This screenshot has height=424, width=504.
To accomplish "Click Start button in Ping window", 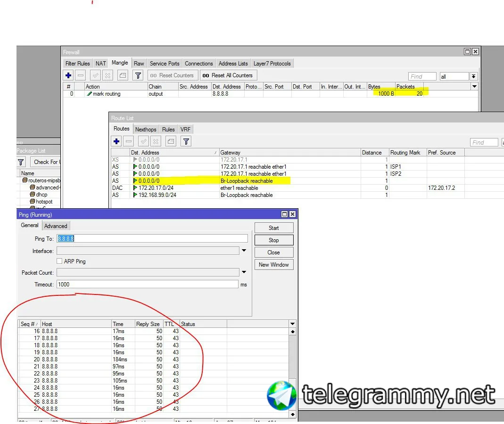I will click(274, 228).
